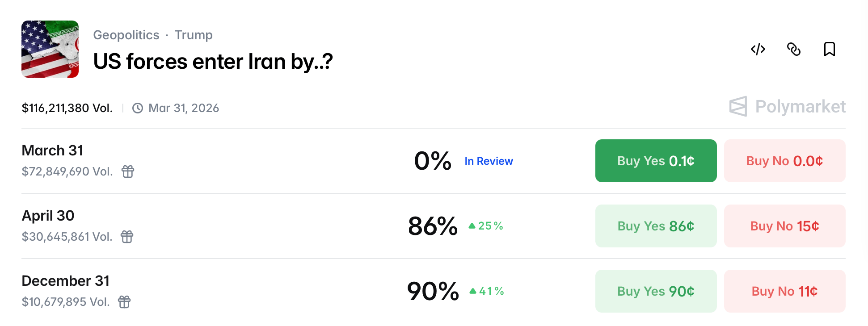Buy No at 0.0¢ for March 31
Image resolution: width=868 pixels, height=326 pixels.
click(x=784, y=161)
